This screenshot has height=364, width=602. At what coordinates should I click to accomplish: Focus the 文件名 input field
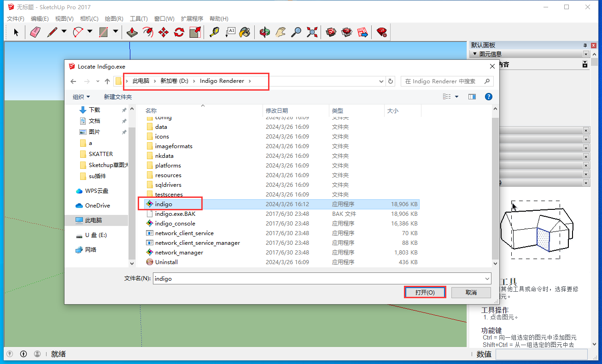[x=322, y=278]
